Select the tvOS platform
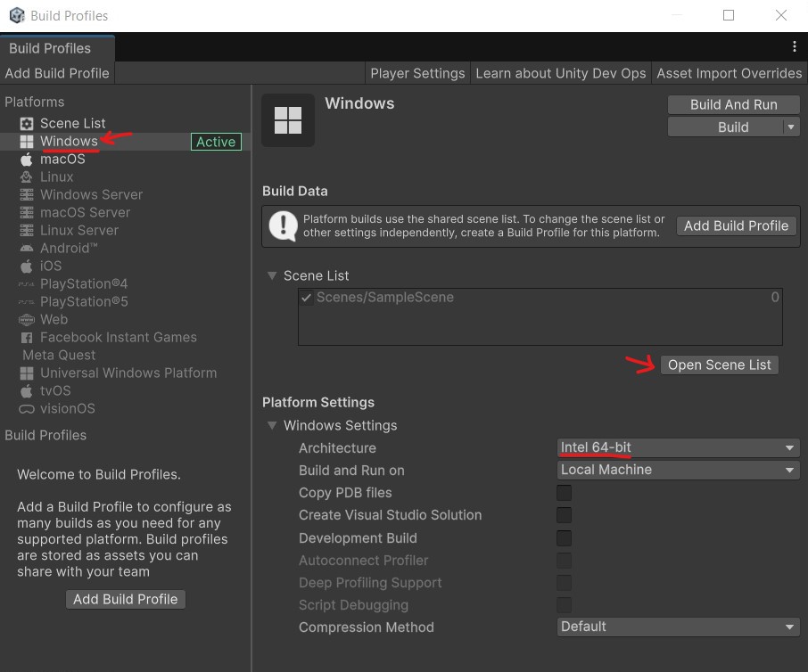 coord(125,391)
